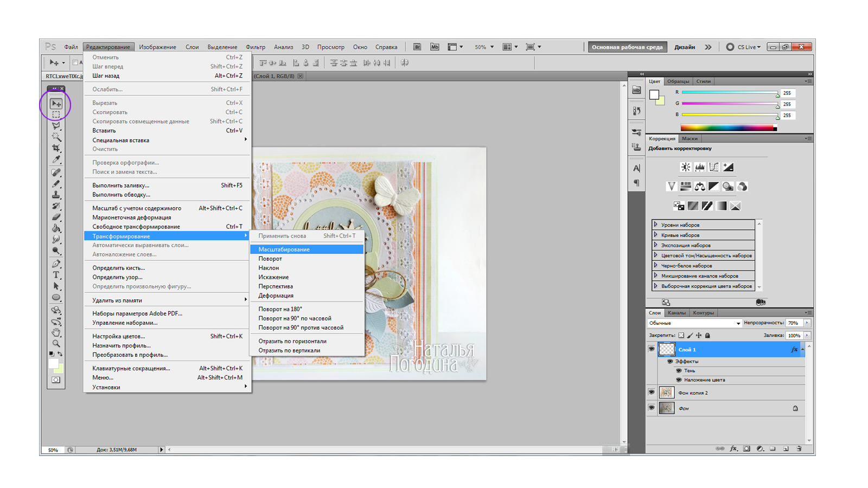
Task: Pick the Eyedropper tool
Action: (56, 159)
